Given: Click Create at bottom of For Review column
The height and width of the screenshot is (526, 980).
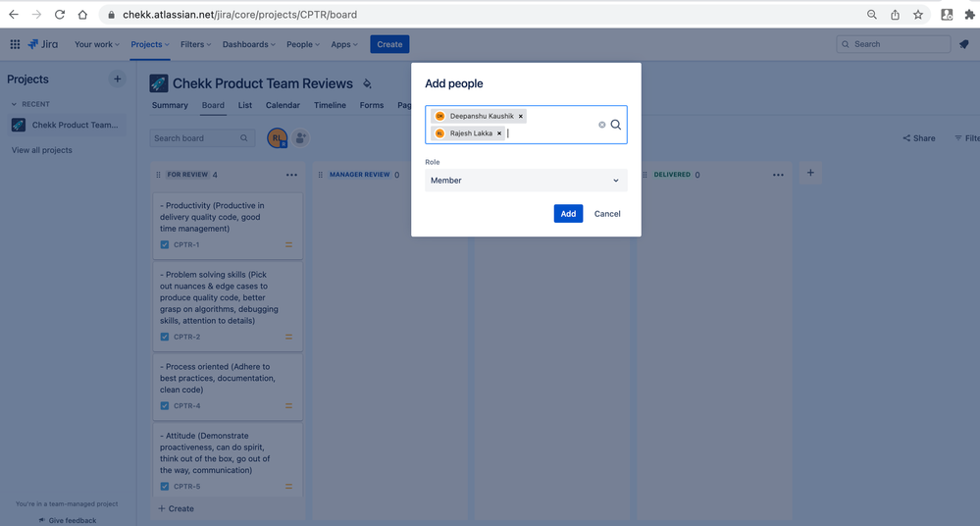Looking at the screenshot, I should pos(177,508).
